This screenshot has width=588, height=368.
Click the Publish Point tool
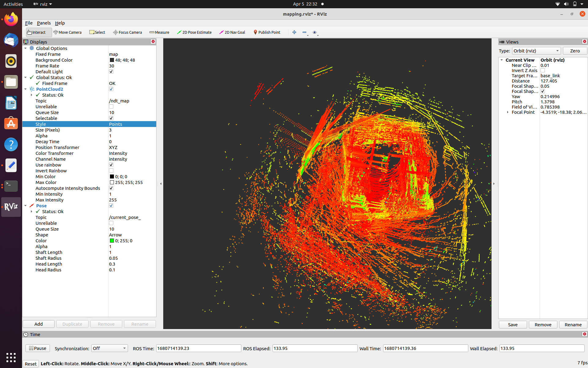pyautogui.click(x=267, y=32)
